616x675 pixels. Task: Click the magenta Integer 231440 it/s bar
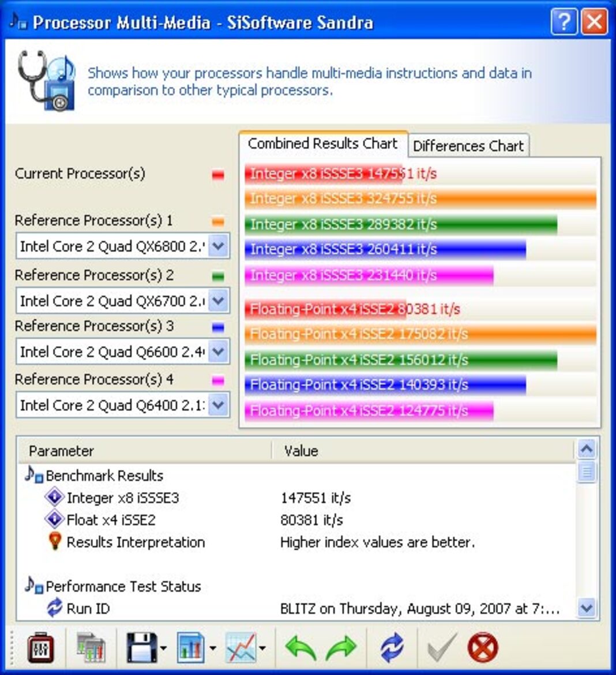tap(369, 275)
